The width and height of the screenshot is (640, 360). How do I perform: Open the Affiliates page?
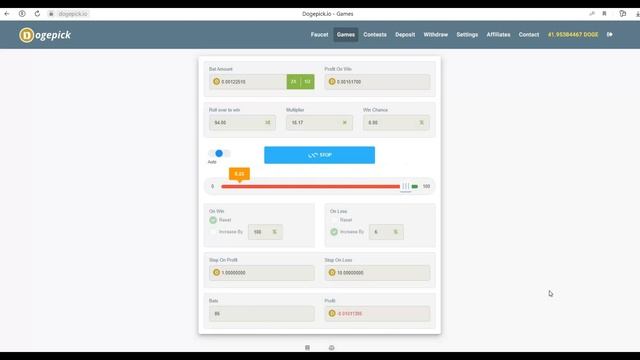point(498,35)
